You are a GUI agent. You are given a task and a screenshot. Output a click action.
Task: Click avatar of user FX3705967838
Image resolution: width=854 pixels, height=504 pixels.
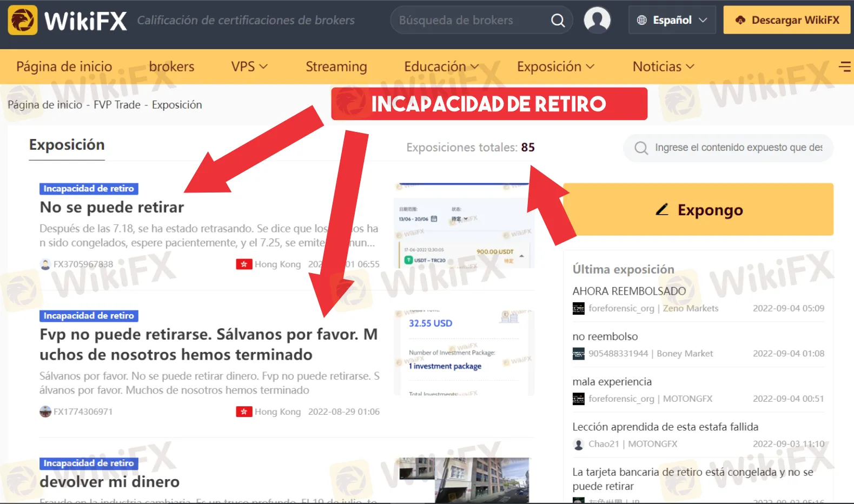(x=45, y=264)
